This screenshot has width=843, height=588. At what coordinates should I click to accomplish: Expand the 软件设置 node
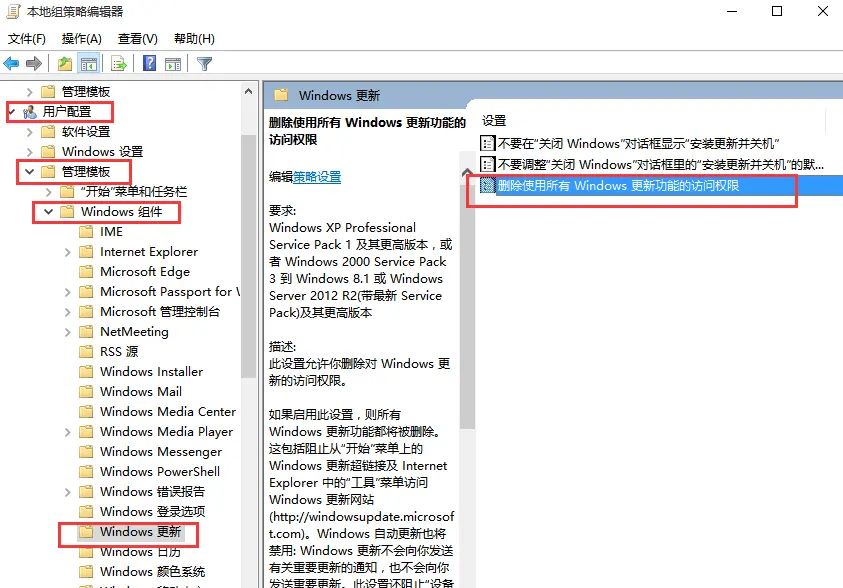[x=30, y=132]
